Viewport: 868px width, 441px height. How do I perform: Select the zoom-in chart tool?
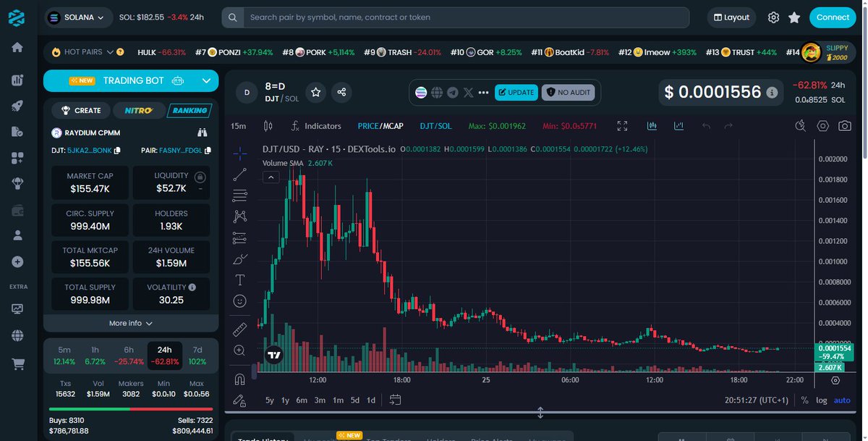pos(239,350)
